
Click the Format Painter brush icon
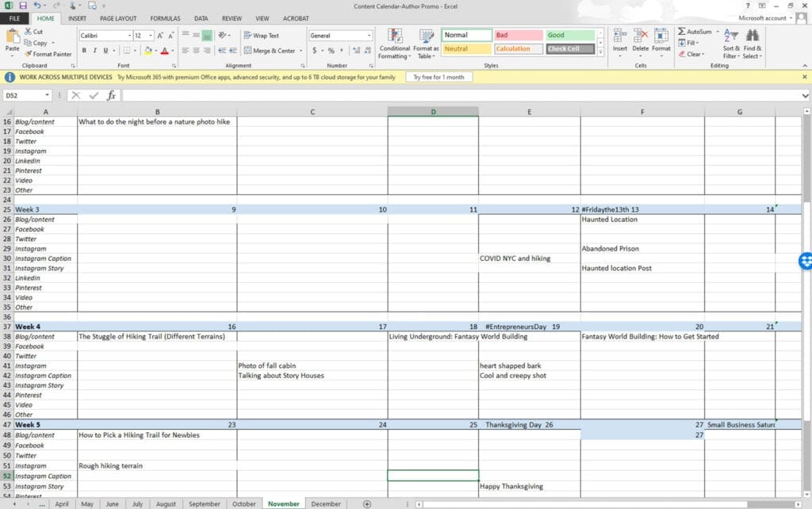pyautogui.click(x=29, y=55)
